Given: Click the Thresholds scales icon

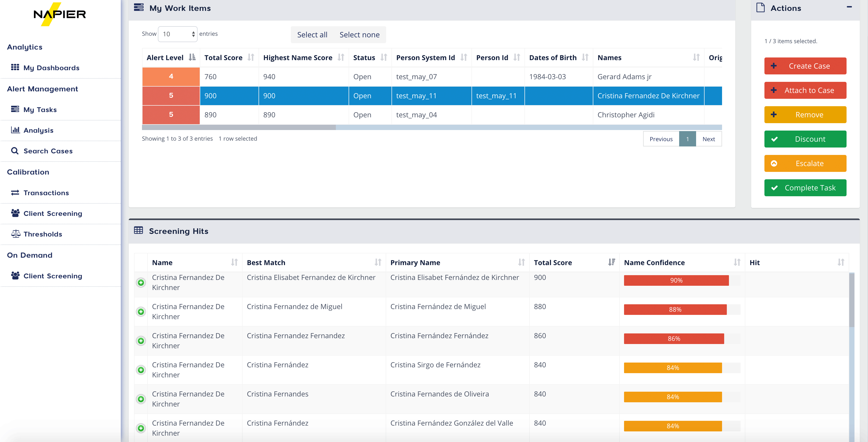Looking at the screenshot, I should (16, 234).
